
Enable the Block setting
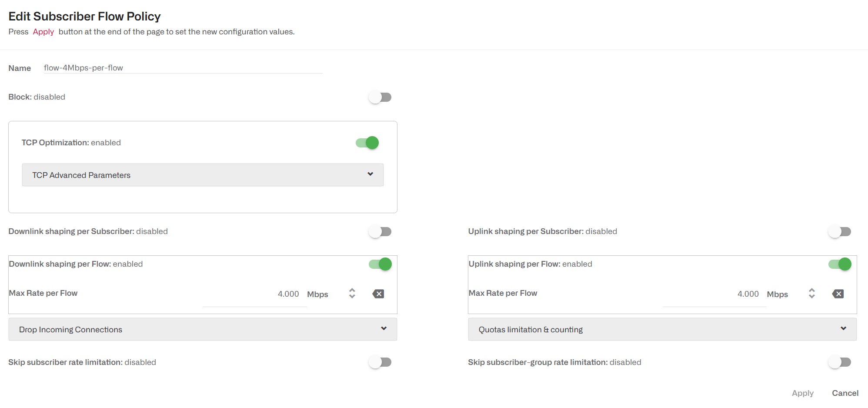click(x=380, y=97)
